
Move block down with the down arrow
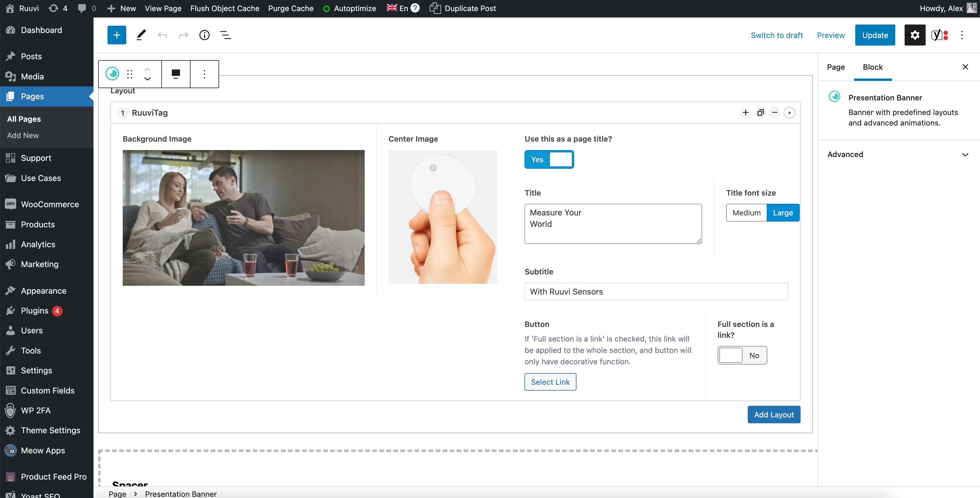[x=148, y=79]
